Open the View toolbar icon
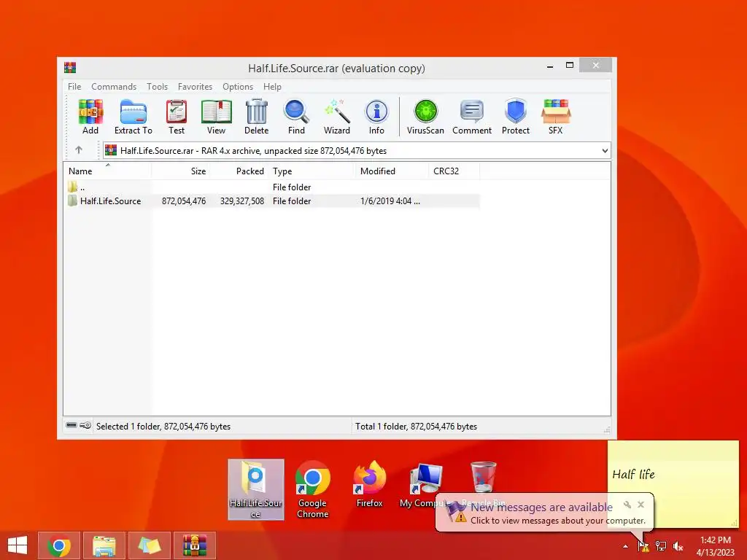This screenshot has height=560, width=747. pos(216,117)
